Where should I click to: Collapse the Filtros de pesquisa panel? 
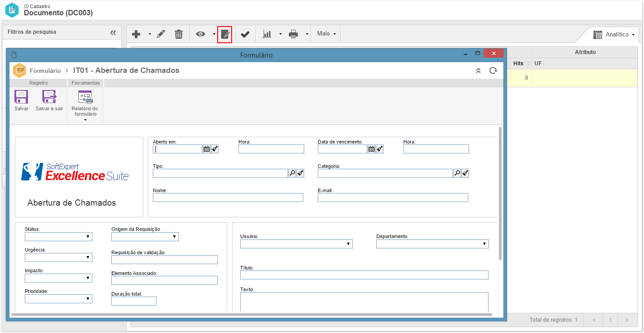click(x=113, y=32)
